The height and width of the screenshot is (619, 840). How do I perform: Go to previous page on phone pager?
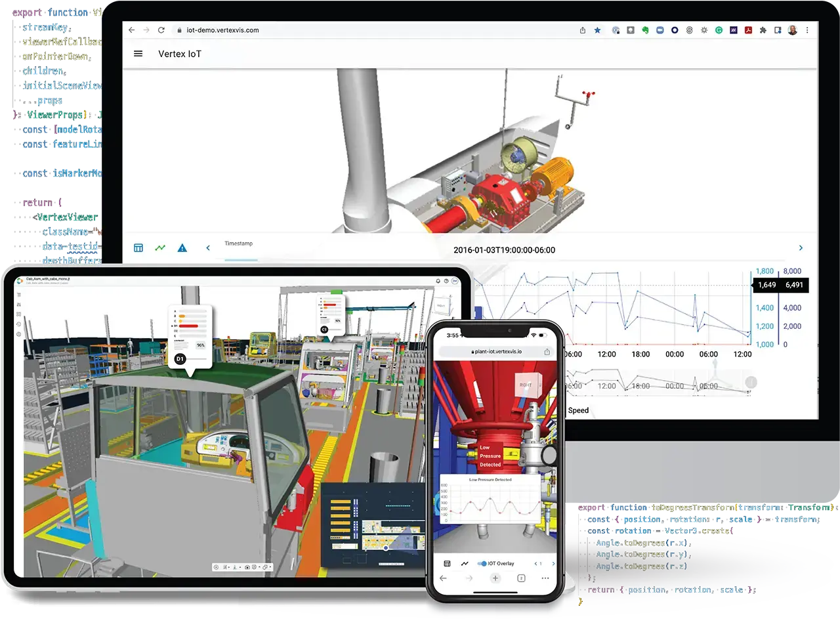(x=536, y=563)
